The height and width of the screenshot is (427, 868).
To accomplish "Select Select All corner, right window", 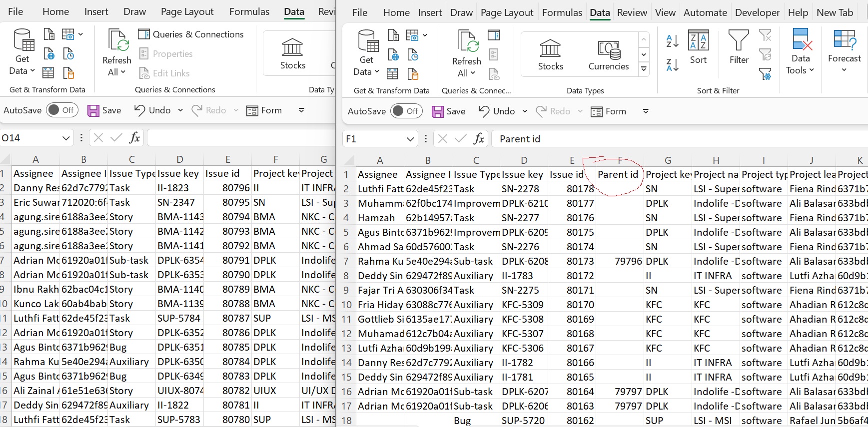I will [349, 160].
